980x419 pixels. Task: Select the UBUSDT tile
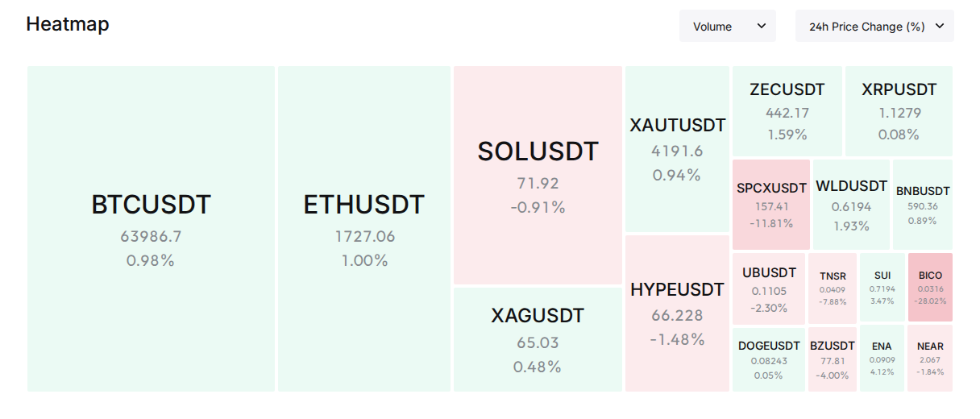(x=769, y=288)
